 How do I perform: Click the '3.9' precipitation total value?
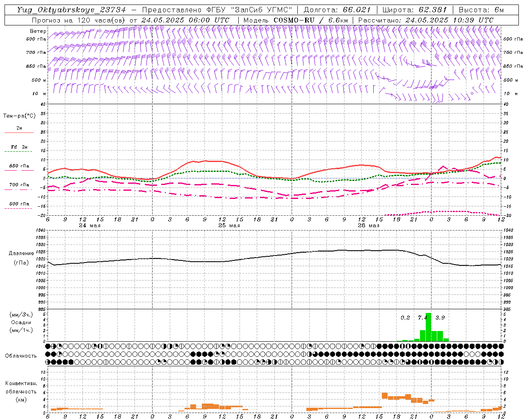pos(440,317)
